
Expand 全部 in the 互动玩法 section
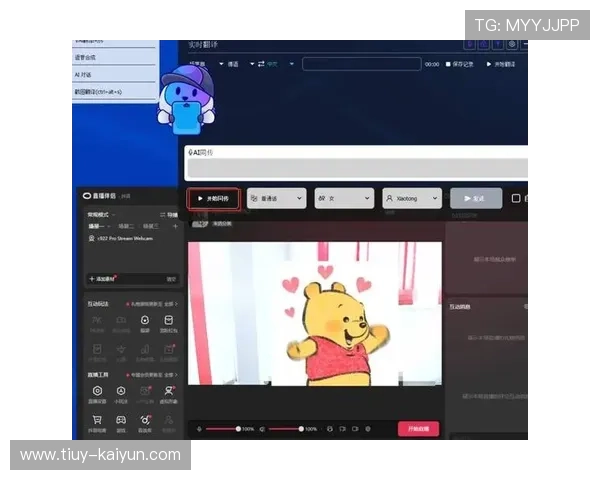click(x=171, y=304)
